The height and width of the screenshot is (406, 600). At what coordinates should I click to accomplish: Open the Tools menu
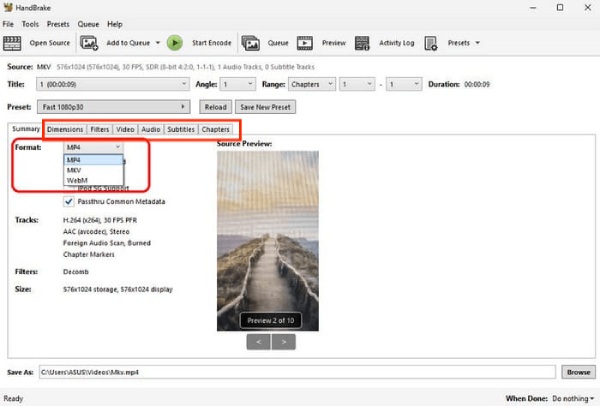(30, 23)
